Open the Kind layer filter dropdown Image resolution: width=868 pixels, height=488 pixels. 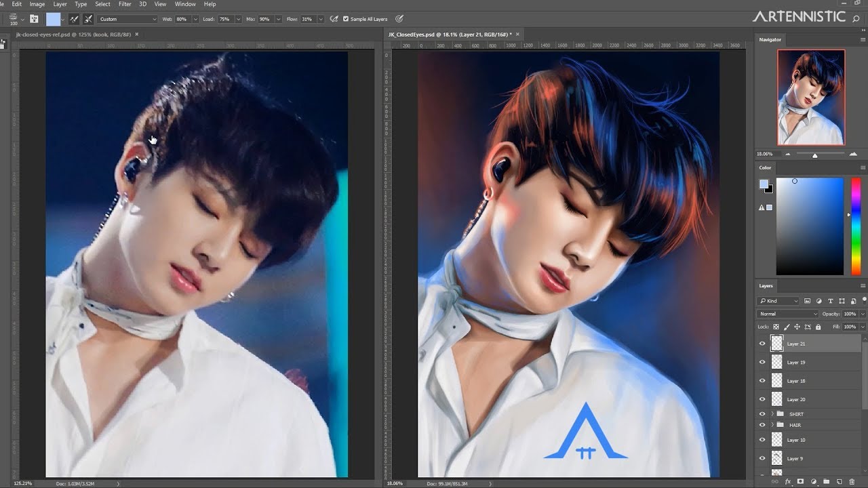(x=778, y=301)
